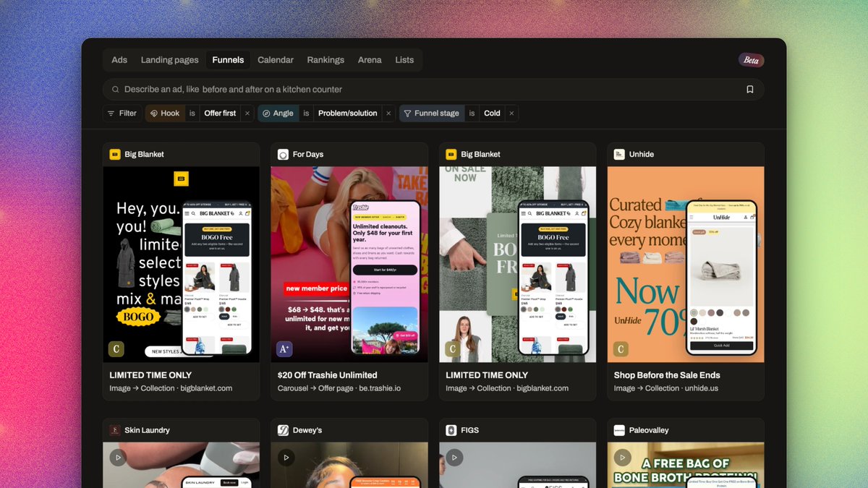The height and width of the screenshot is (488, 868).
Task: Click the Paleovalley brand icon
Action: tap(619, 430)
